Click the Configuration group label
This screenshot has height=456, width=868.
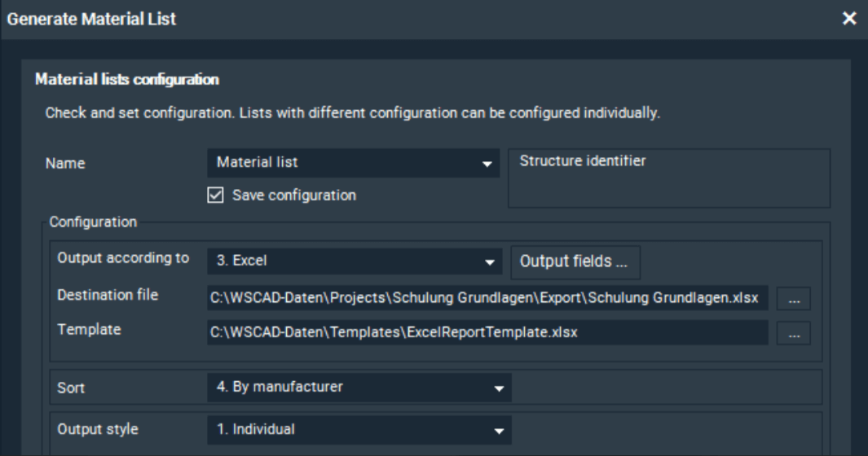point(94,221)
